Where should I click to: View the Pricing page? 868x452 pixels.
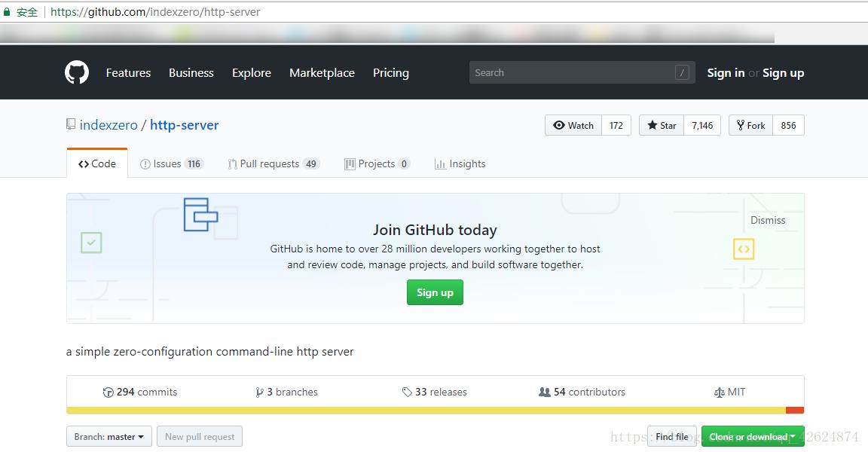click(391, 72)
